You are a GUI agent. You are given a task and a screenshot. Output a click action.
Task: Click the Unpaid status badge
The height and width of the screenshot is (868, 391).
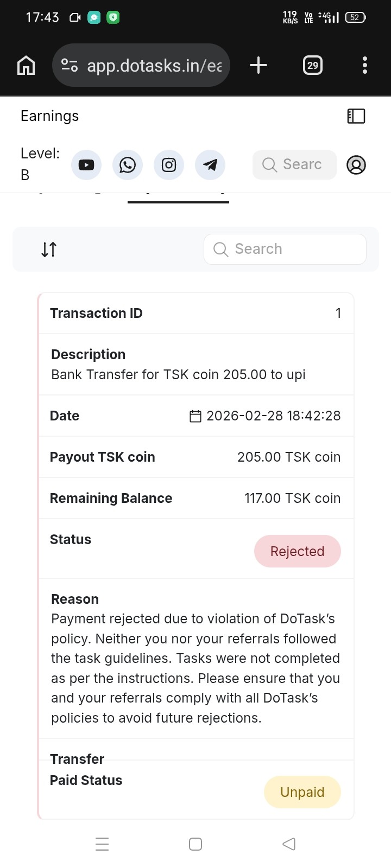click(302, 792)
